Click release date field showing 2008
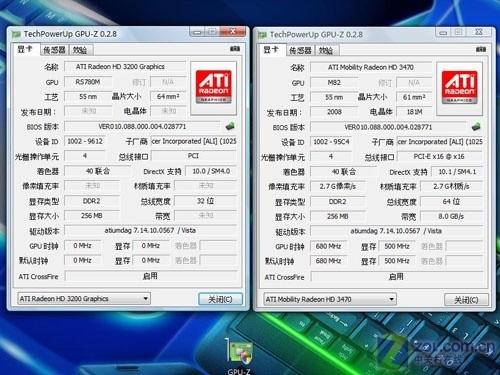This screenshot has width=500, height=375. pyautogui.click(x=334, y=112)
